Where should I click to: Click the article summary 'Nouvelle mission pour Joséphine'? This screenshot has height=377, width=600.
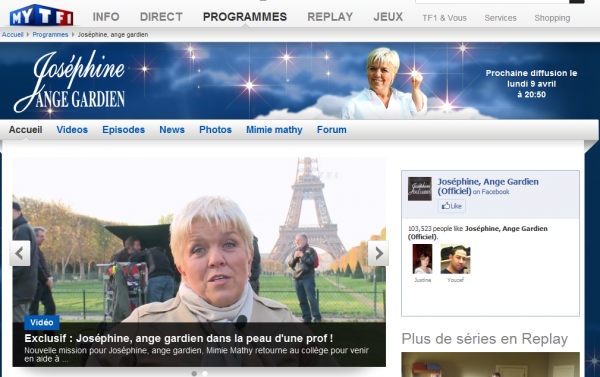(x=196, y=354)
